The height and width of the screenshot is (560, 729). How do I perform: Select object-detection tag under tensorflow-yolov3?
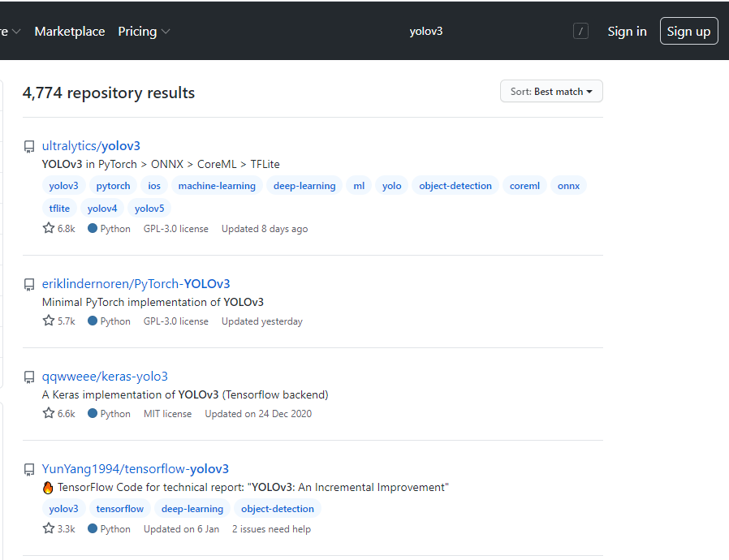[x=278, y=509]
